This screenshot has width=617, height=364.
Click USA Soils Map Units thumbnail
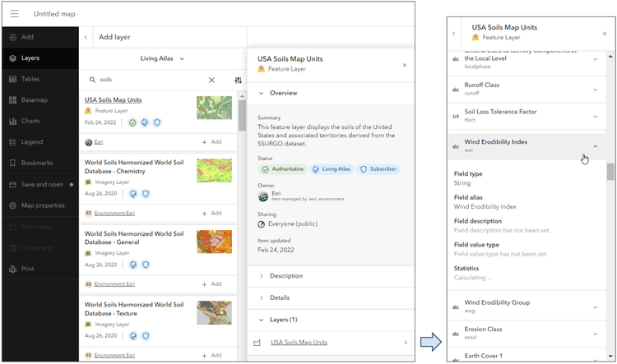(x=214, y=108)
